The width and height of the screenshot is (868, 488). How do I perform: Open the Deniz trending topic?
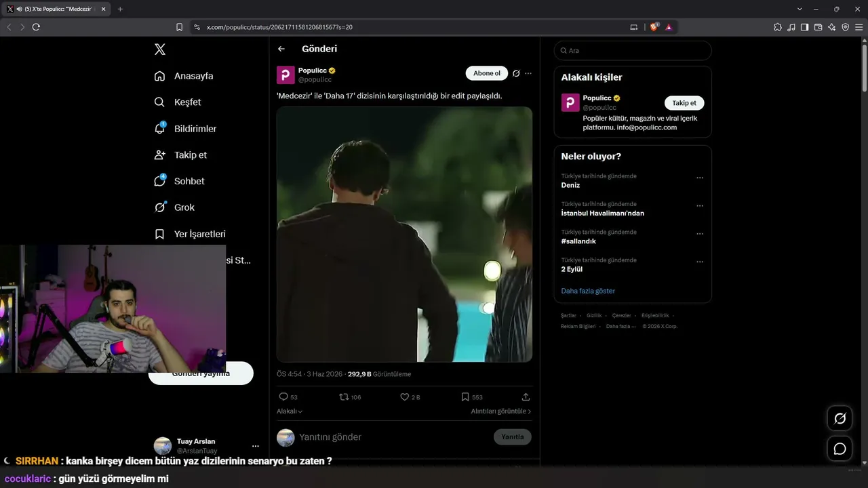(x=570, y=185)
